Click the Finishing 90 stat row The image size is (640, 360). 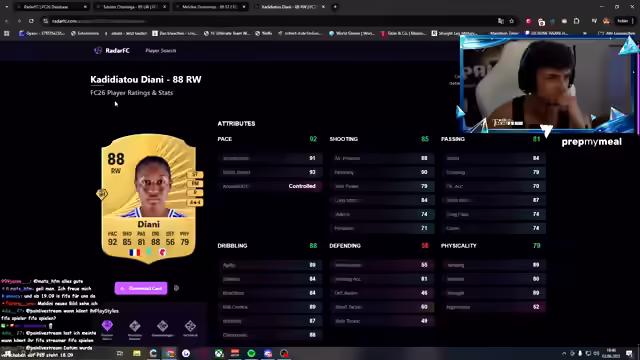pos(382,172)
